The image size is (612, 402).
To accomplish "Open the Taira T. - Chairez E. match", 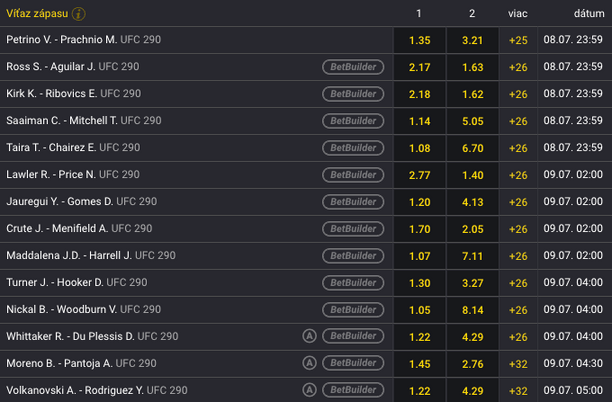I will pos(73,148).
